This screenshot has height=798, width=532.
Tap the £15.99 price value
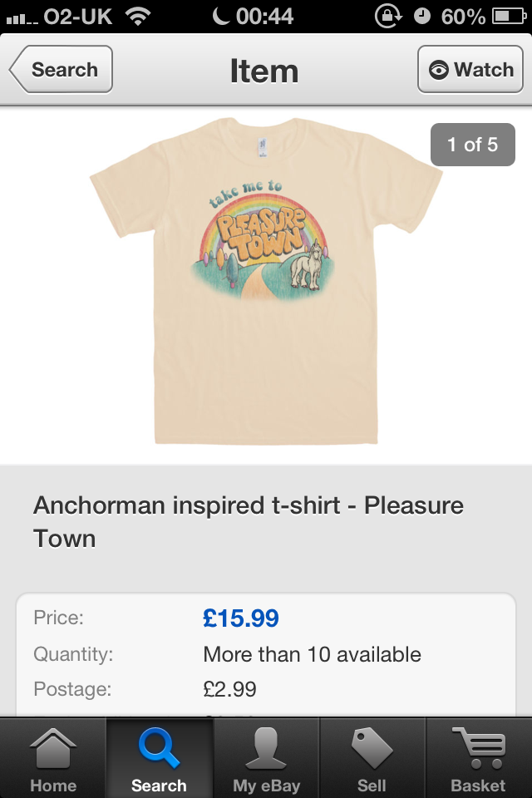pyautogui.click(x=240, y=618)
